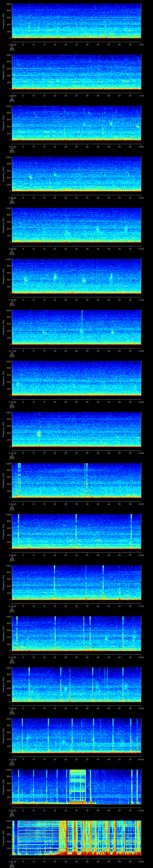153x868 pixels.
Task: Click the '6:00' end time label
Action: pyautogui.click(x=141, y=44)
